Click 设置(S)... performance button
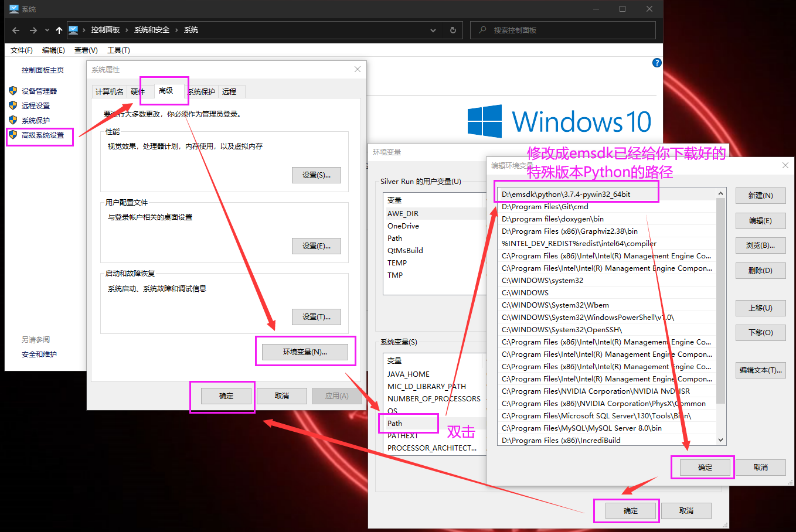This screenshot has height=532, width=796. [x=317, y=175]
